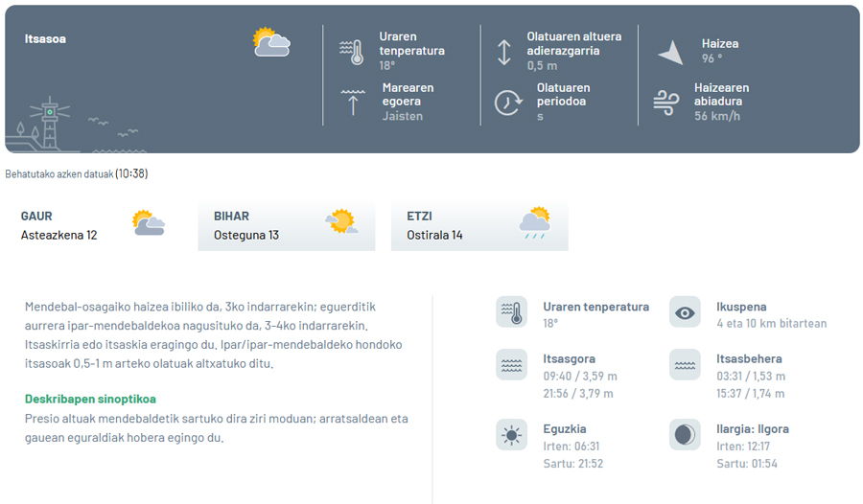Click the high tide Itsasgora wave icon

511,364
